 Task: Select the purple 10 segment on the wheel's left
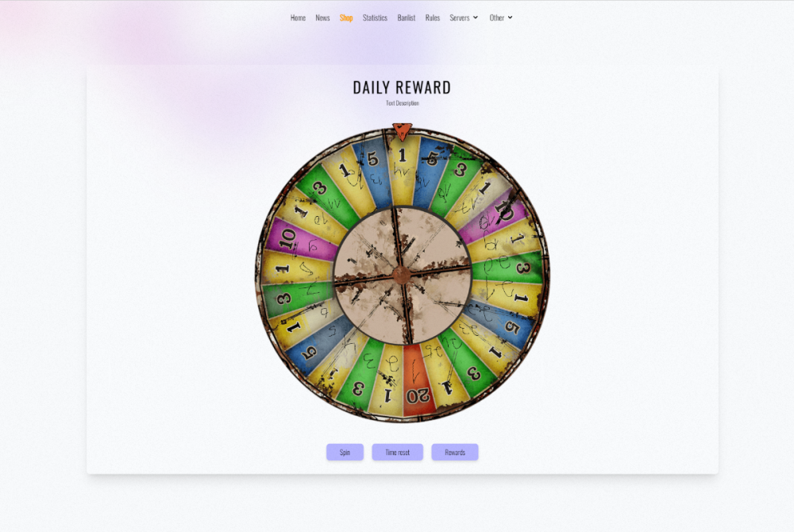pos(299,239)
